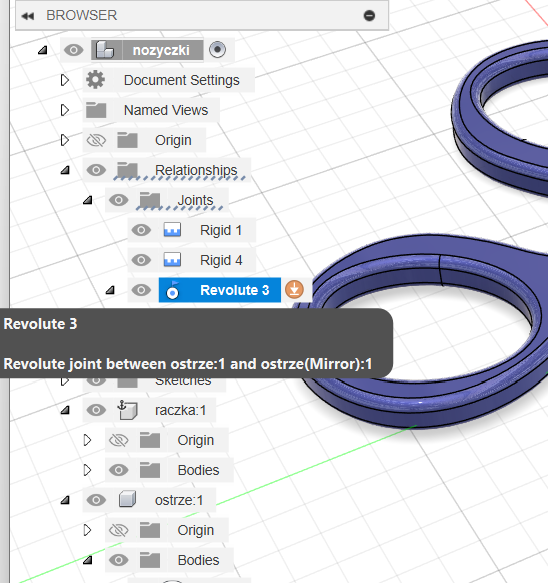Activate the nozyczki component radio button
The image size is (548, 583).
pyautogui.click(x=217, y=49)
